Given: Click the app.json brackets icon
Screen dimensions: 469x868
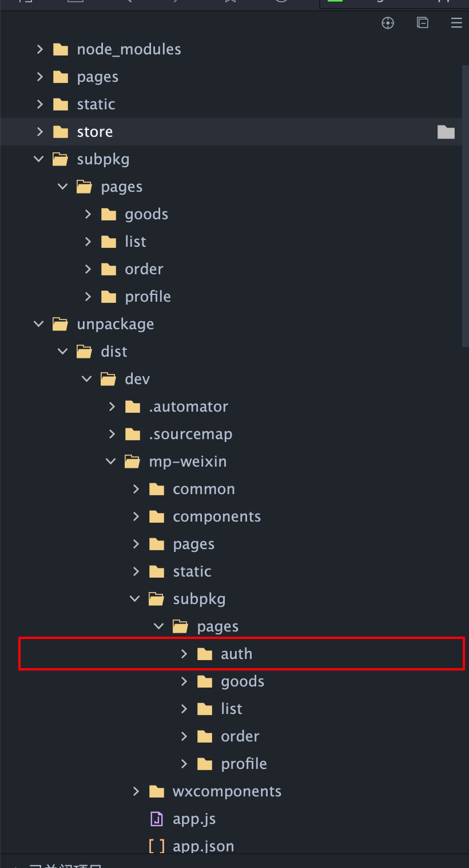Looking at the screenshot, I should [156, 846].
